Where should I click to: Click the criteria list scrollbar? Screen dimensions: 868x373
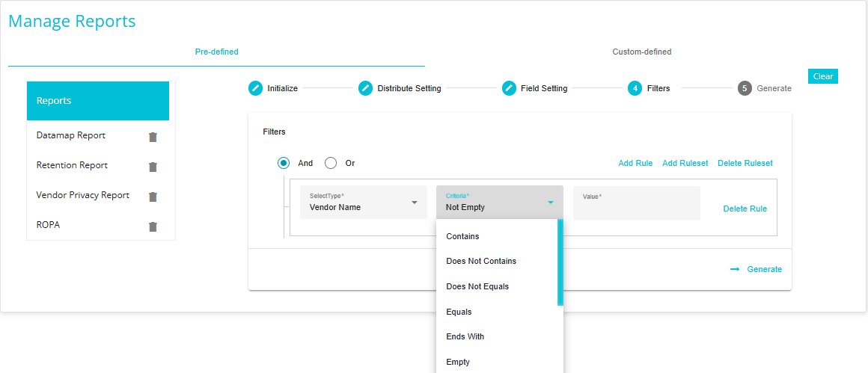click(x=560, y=262)
